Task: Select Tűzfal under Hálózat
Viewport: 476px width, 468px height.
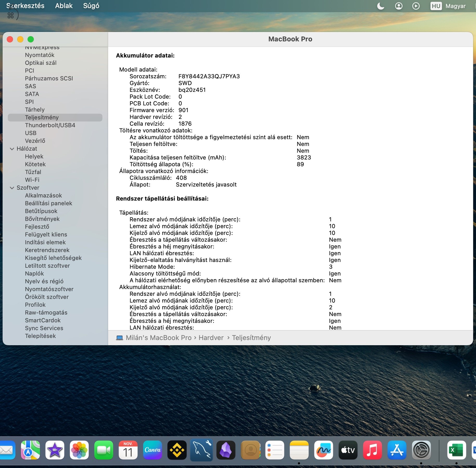Action: point(33,172)
